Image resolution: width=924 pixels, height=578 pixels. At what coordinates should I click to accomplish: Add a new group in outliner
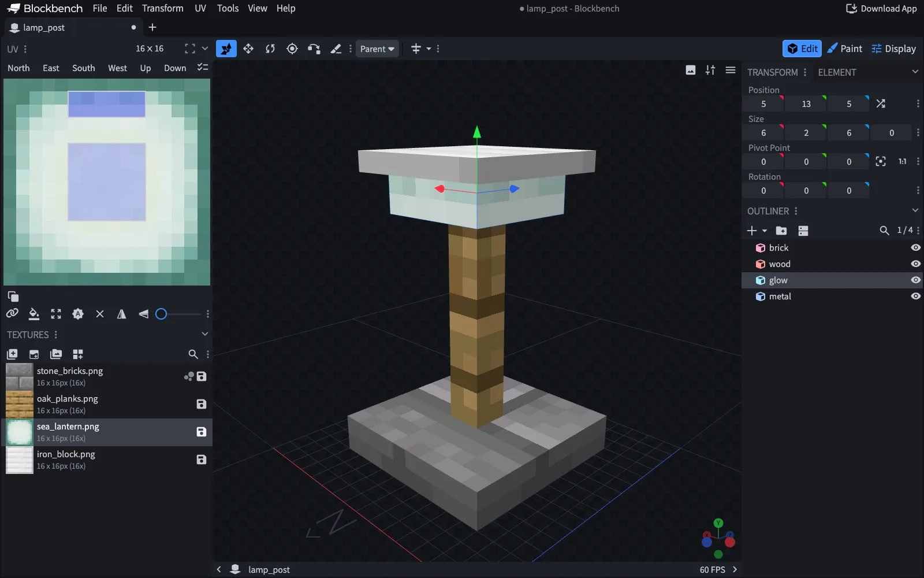click(x=781, y=231)
